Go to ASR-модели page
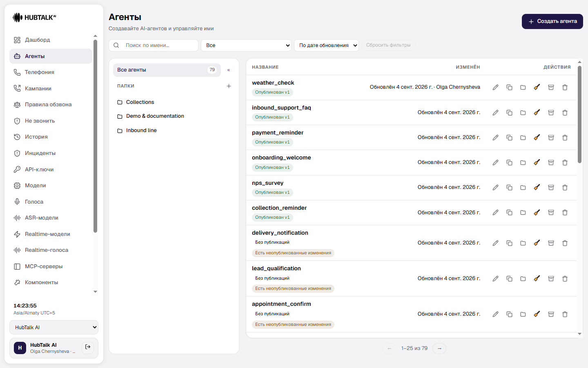This screenshot has height=368, width=588. [51, 218]
